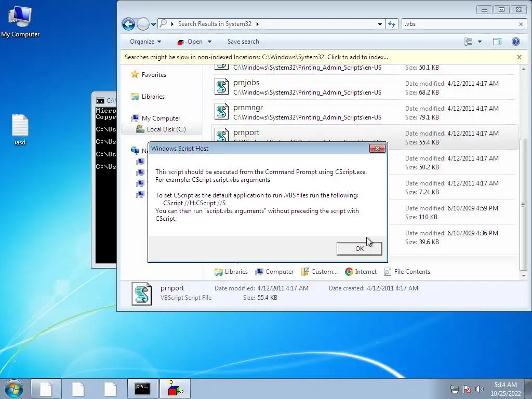Click the prnmngr script icon

point(221,111)
